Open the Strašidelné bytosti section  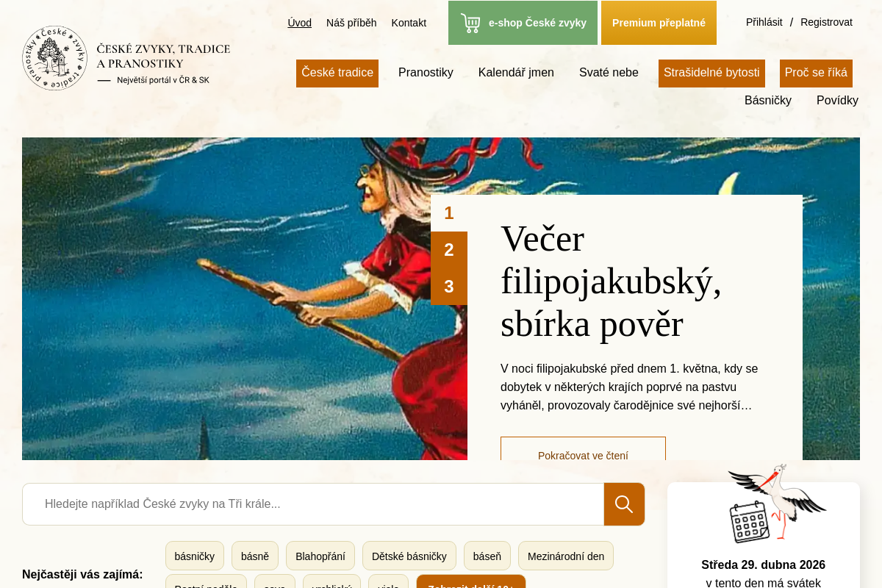(711, 73)
